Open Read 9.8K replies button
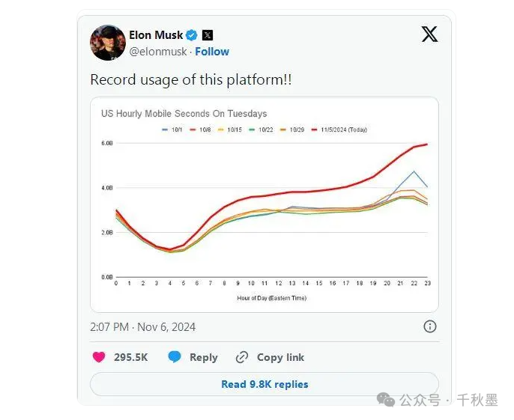Screen dimensions: 514x420 point(264,384)
